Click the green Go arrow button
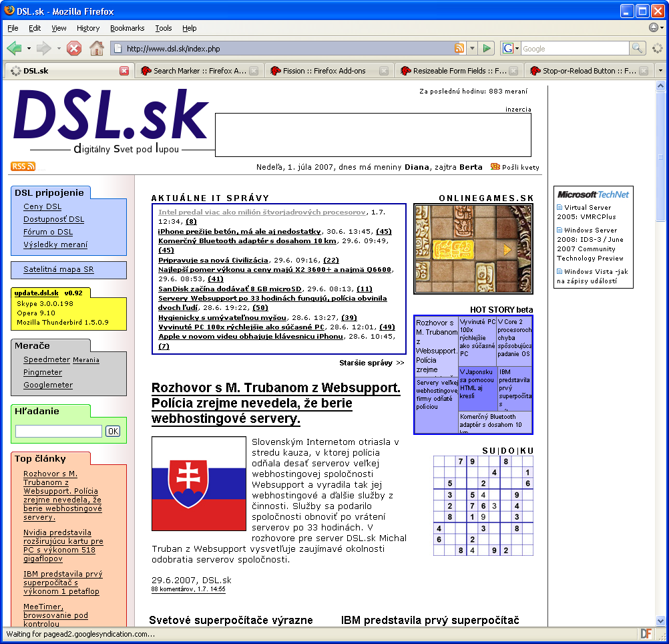 [486, 48]
